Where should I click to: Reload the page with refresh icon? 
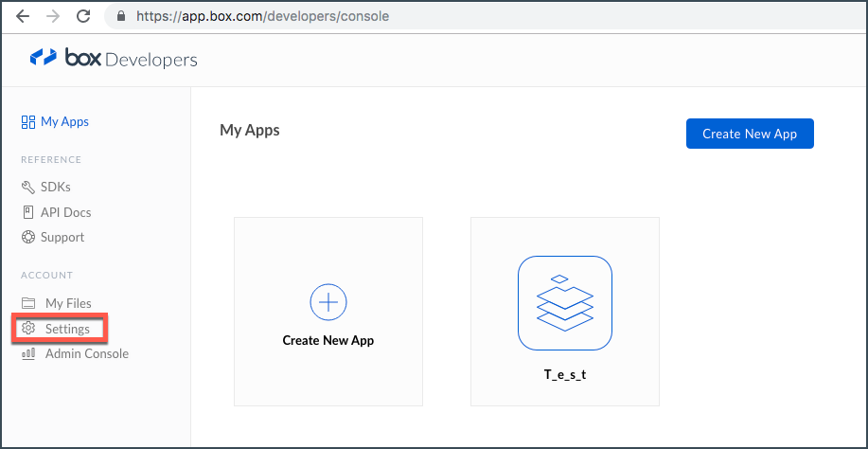pyautogui.click(x=83, y=17)
